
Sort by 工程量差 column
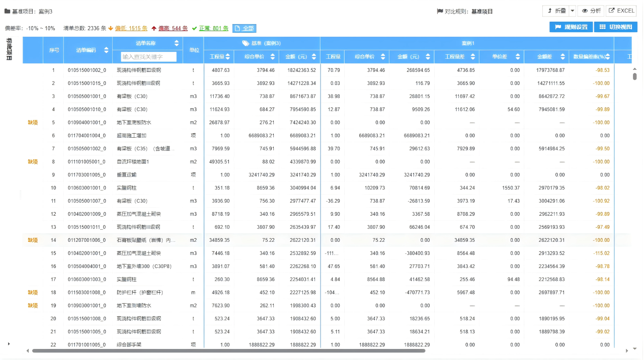pos(473,57)
